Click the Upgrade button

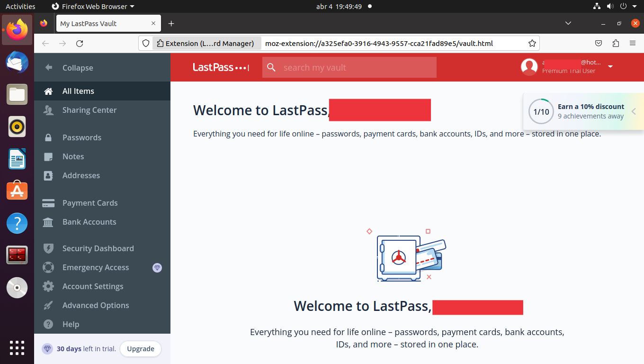(x=141, y=349)
